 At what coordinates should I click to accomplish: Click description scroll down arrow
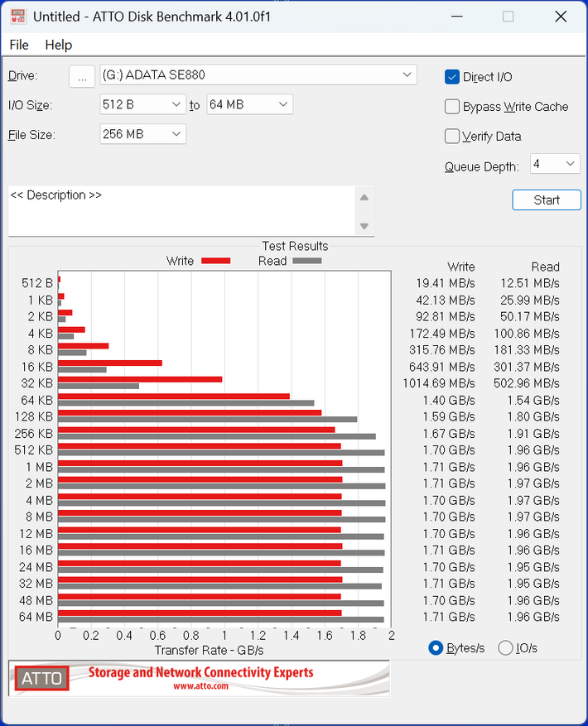point(364,226)
